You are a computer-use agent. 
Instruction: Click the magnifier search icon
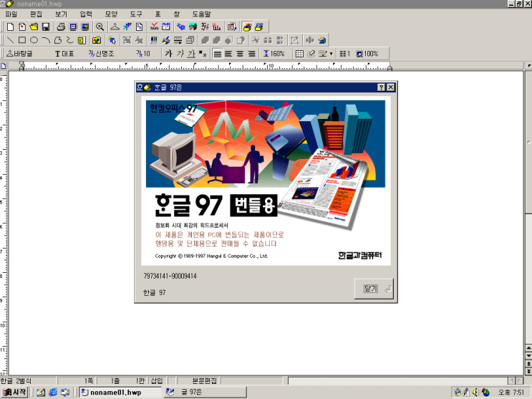coord(100,27)
